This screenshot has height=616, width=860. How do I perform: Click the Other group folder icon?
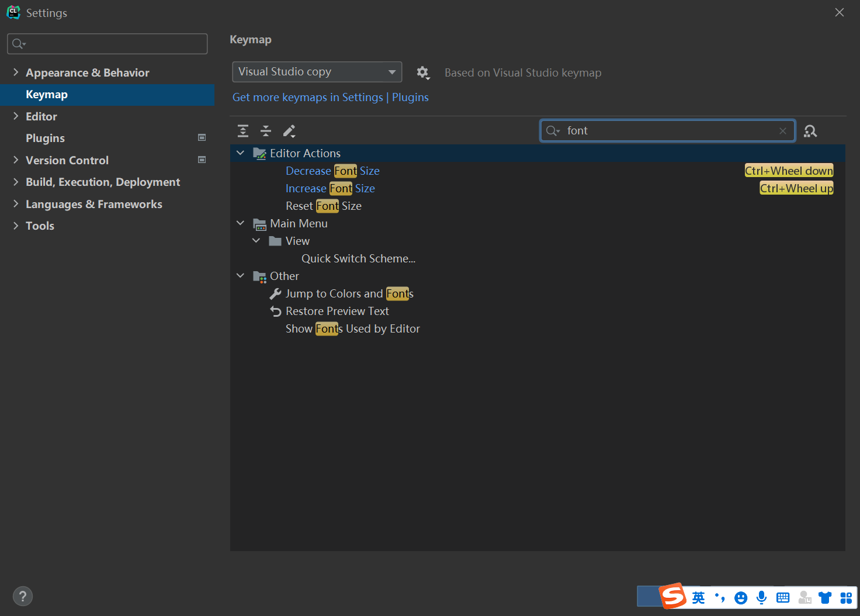(259, 276)
